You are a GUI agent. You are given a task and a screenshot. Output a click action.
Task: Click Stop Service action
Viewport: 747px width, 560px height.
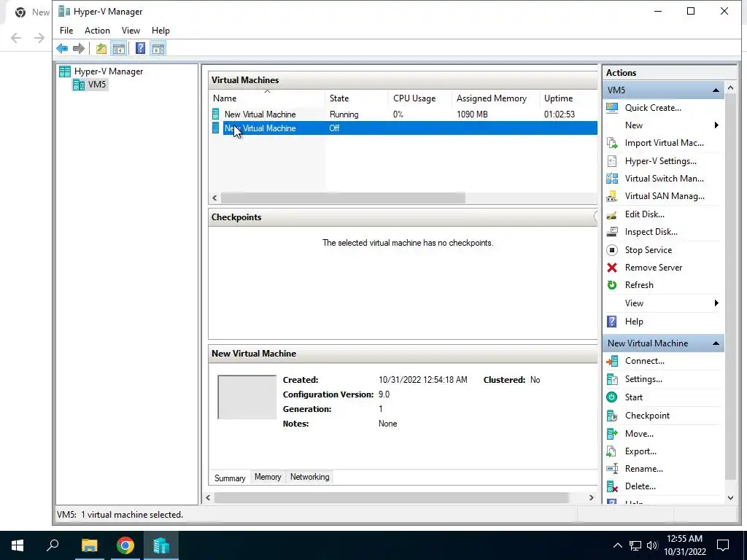648,250
